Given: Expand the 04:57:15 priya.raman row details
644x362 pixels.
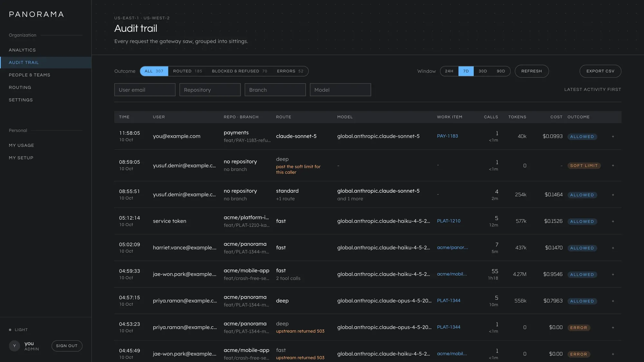Looking at the screenshot, I should tap(613, 301).
